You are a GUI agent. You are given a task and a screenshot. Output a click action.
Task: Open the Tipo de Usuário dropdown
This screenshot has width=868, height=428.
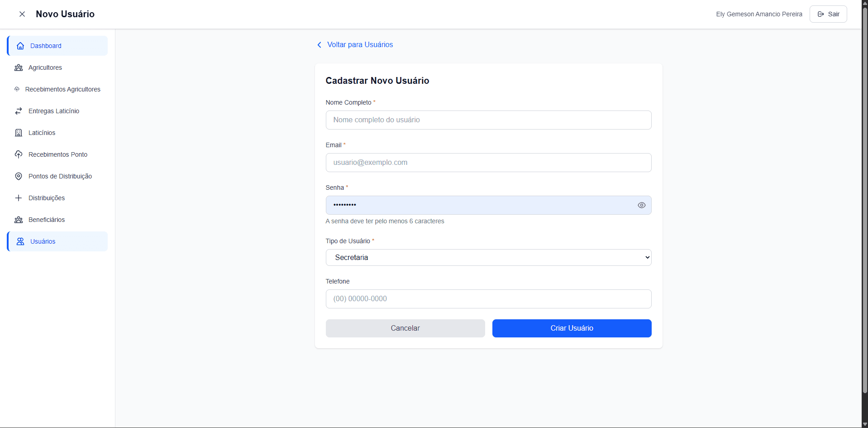click(488, 257)
